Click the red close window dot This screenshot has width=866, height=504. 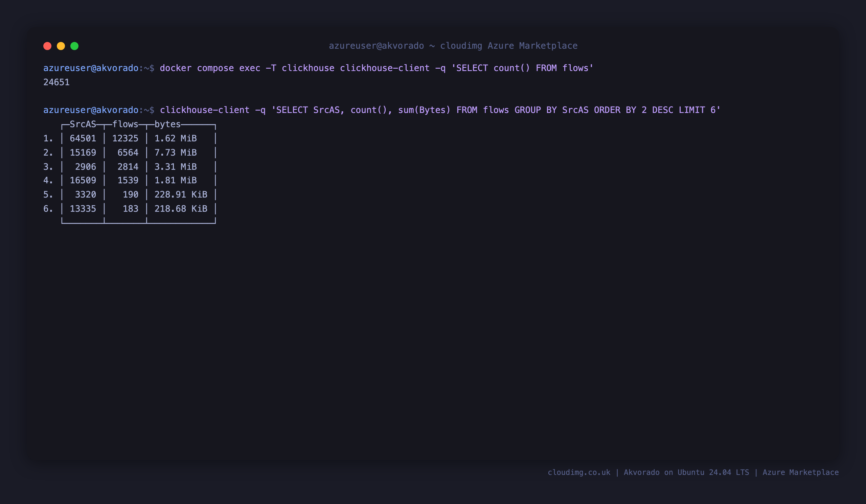pos(47,46)
